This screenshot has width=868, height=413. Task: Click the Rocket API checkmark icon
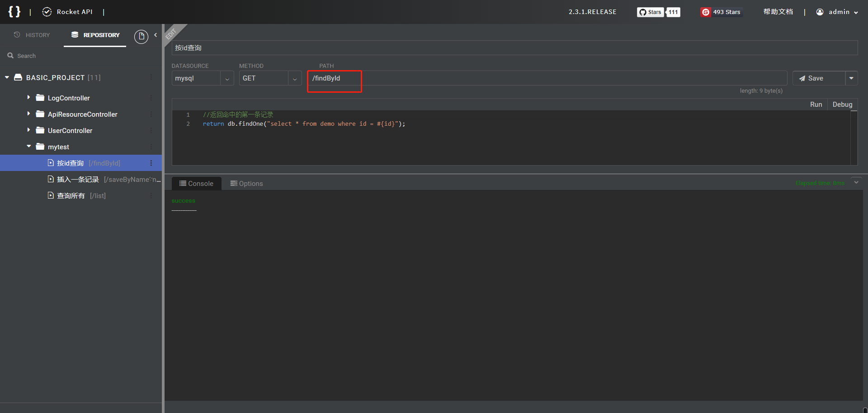pyautogui.click(x=47, y=12)
